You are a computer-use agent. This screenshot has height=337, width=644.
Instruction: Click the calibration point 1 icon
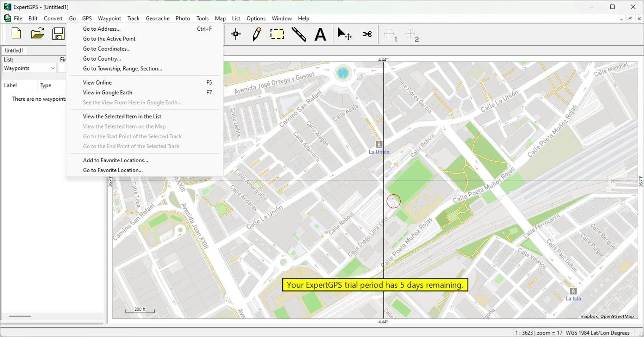point(390,35)
